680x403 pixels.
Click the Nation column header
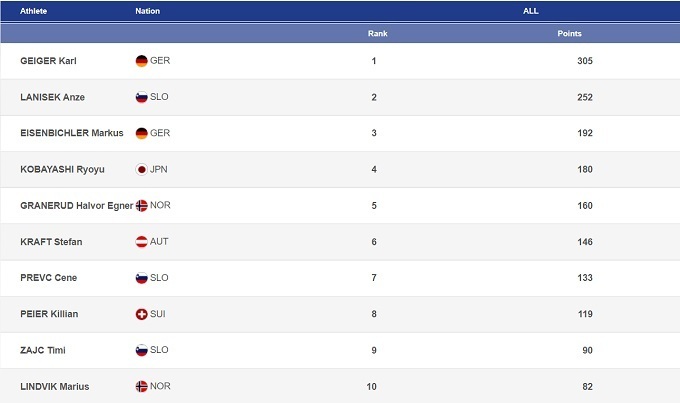tap(147, 11)
